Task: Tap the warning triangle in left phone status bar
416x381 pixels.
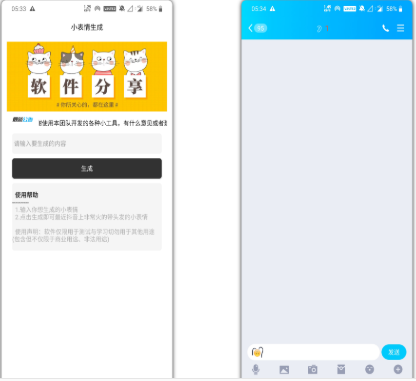Action: (x=32, y=9)
